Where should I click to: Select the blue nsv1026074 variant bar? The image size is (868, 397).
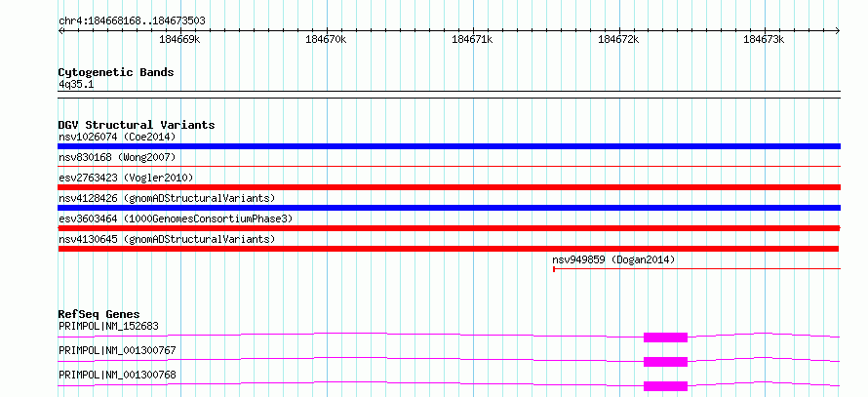coord(449,146)
